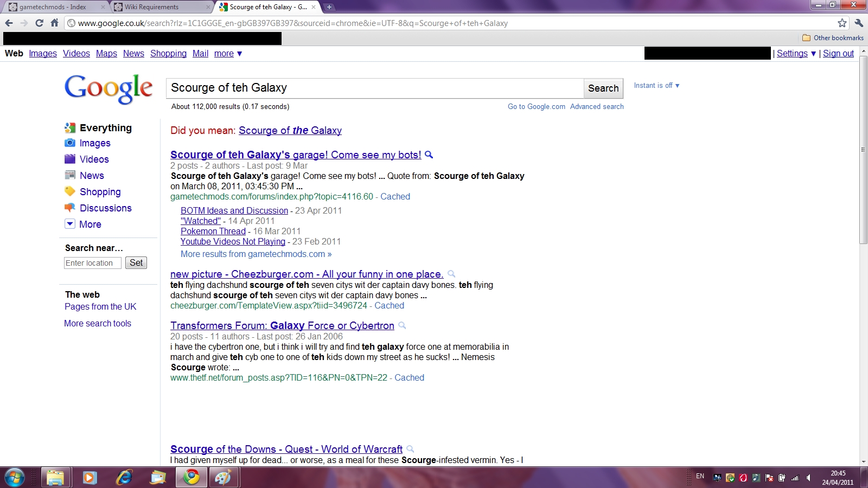868x488 pixels.
Task: Select the Mail link in the top navigation bar
Action: click(200, 53)
